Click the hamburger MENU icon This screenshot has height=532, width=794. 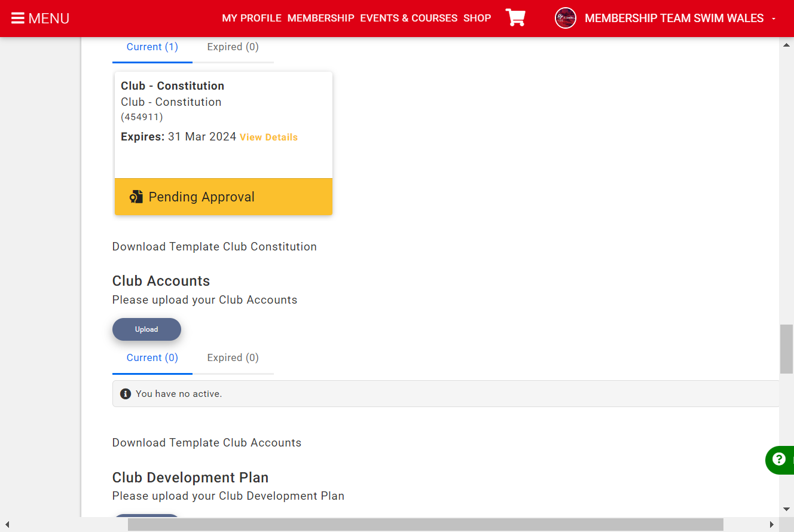tap(17, 19)
